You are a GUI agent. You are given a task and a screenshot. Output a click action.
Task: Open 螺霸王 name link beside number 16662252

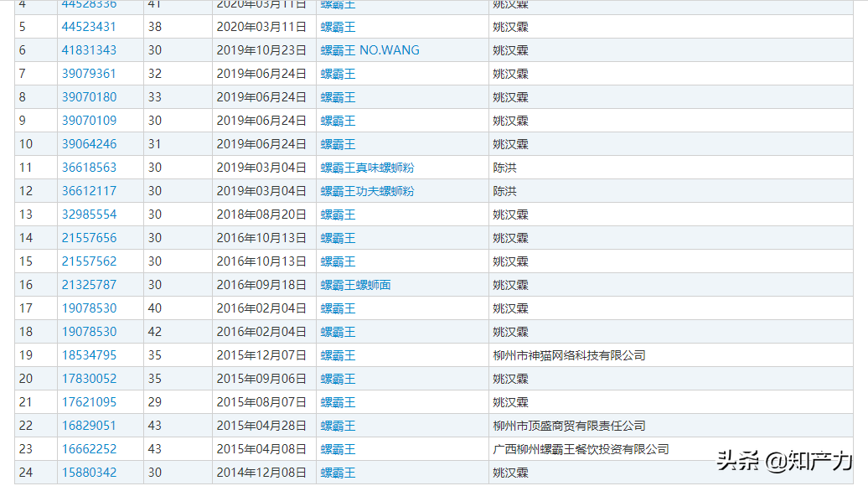pos(338,449)
